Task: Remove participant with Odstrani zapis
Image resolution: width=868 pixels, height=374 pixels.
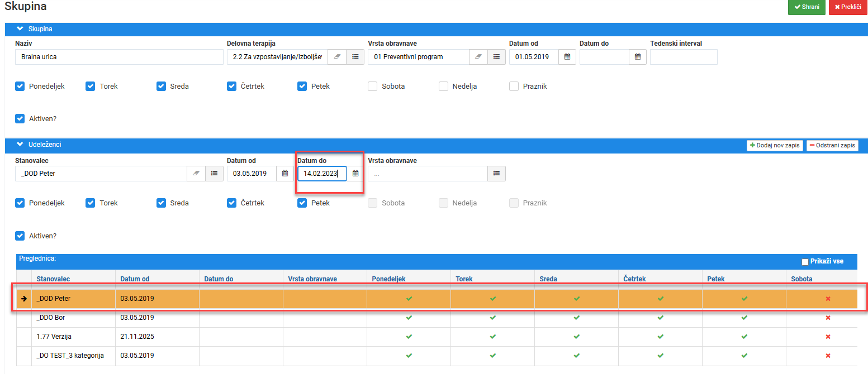Action: click(832, 145)
